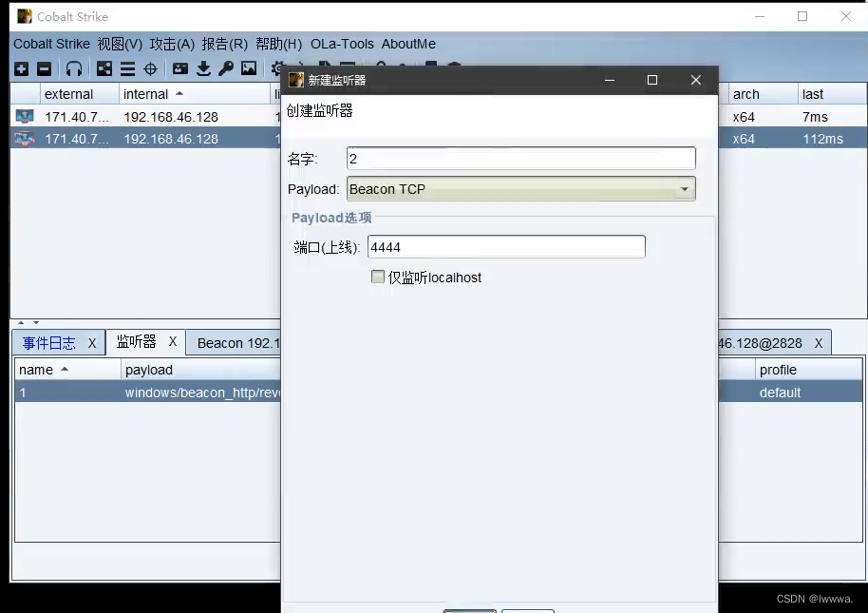Switch to Pivot Graph view icon
The height and width of the screenshot is (613, 868).
tap(104, 69)
